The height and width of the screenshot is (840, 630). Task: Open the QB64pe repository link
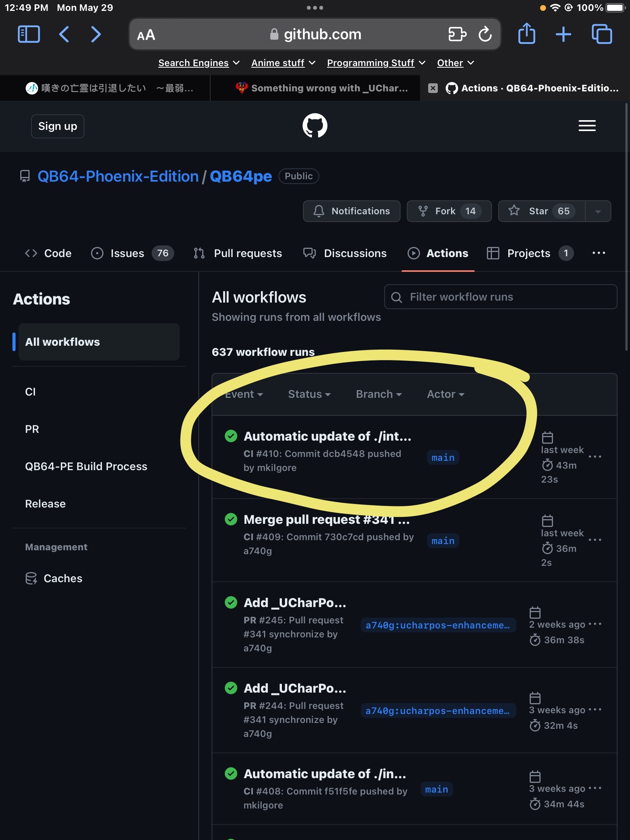tap(241, 176)
